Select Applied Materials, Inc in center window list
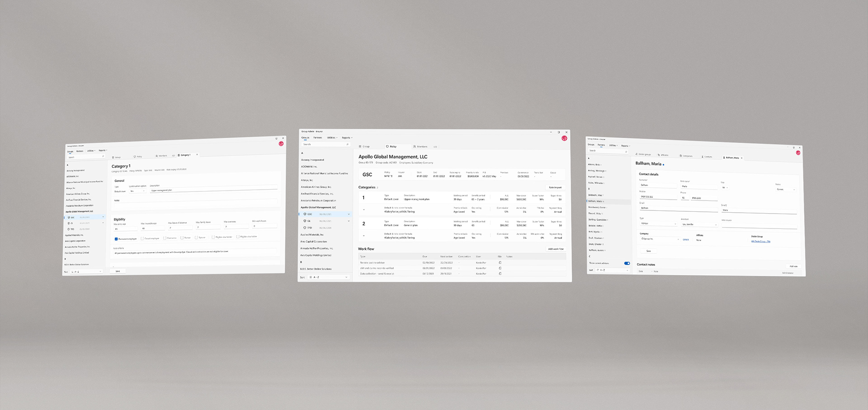This screenshot has width=868, height=410. 312,234
